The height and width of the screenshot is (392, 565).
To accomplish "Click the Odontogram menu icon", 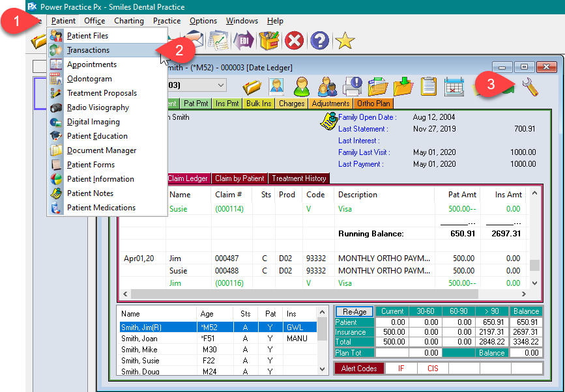I will coord(56,79).
